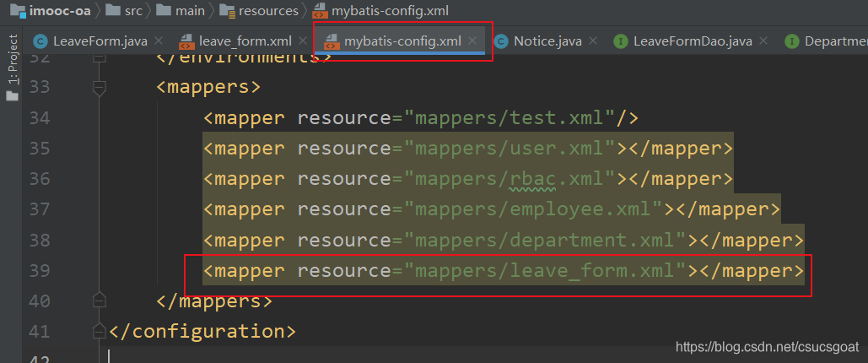Viewport: 868px width, 363px height.
Task: Select the mybatis-config.xml editor tab
Action: (402, 41)
